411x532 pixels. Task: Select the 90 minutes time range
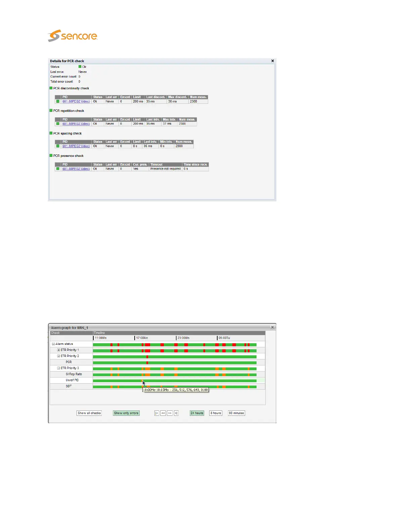click(236, 413)
